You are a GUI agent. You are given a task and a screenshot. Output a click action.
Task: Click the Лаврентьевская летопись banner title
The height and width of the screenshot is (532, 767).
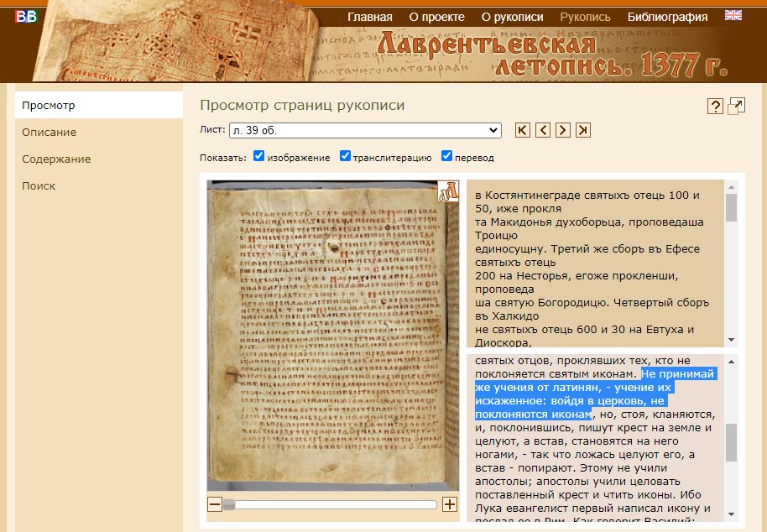(552, 55)
